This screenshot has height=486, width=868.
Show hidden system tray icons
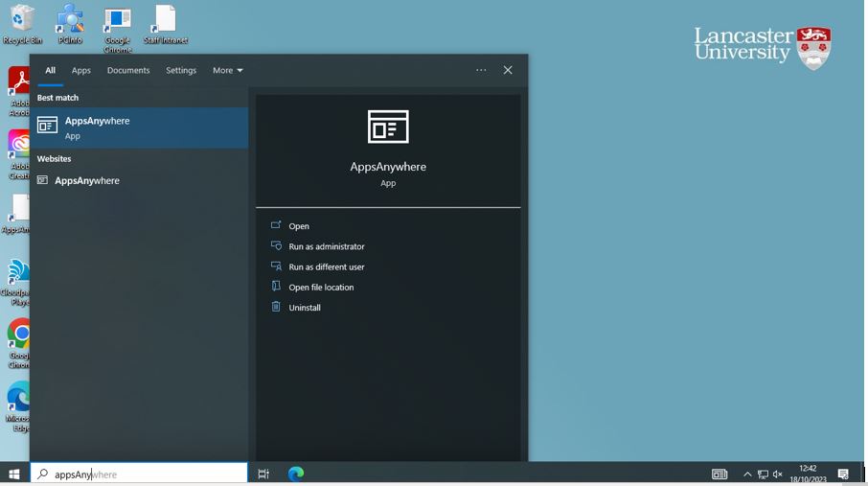pos(747,474)
